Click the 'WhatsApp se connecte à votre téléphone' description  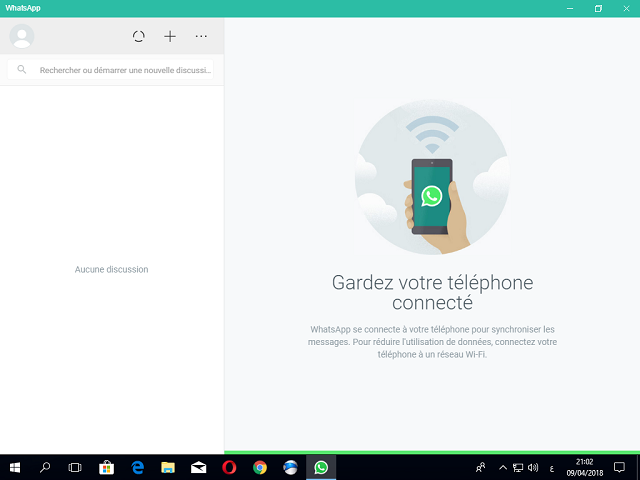click(432, 342)
